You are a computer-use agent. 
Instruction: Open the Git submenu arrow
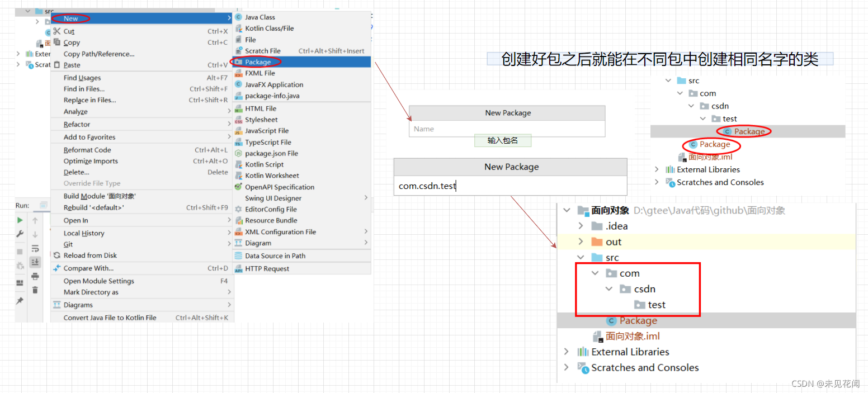click(x=229, y=244)
